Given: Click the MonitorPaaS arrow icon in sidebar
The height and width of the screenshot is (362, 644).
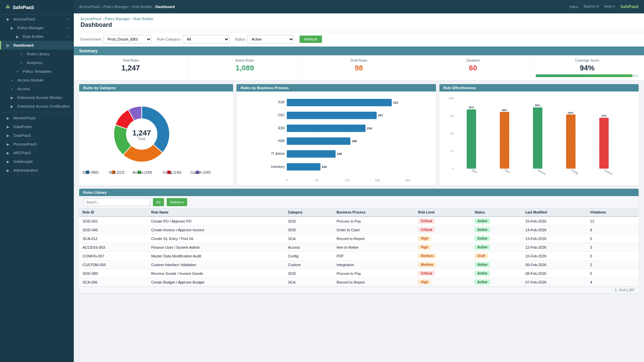Looking at the screenshot, I should [8, 118].
